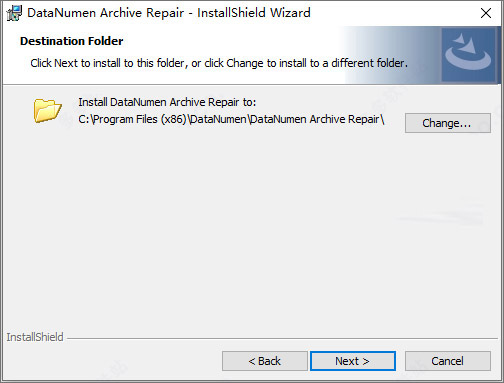Select the installation path text
This screenshot has height=383, width=504.
(231, 119)
